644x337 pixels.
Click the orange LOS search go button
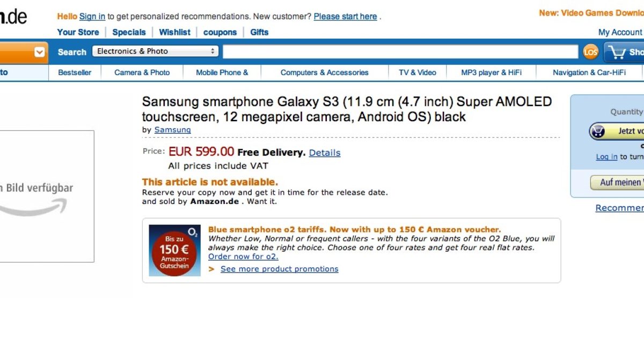tap(590, 52)
